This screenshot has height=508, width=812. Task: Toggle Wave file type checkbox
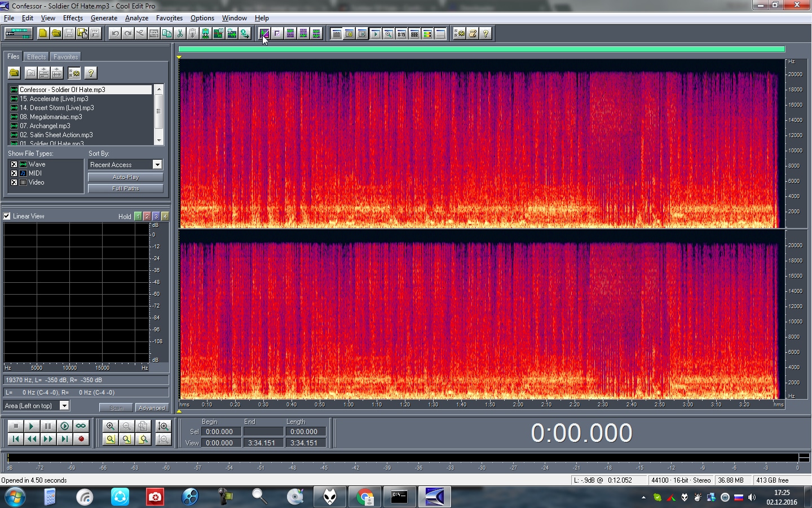(14, 164)
